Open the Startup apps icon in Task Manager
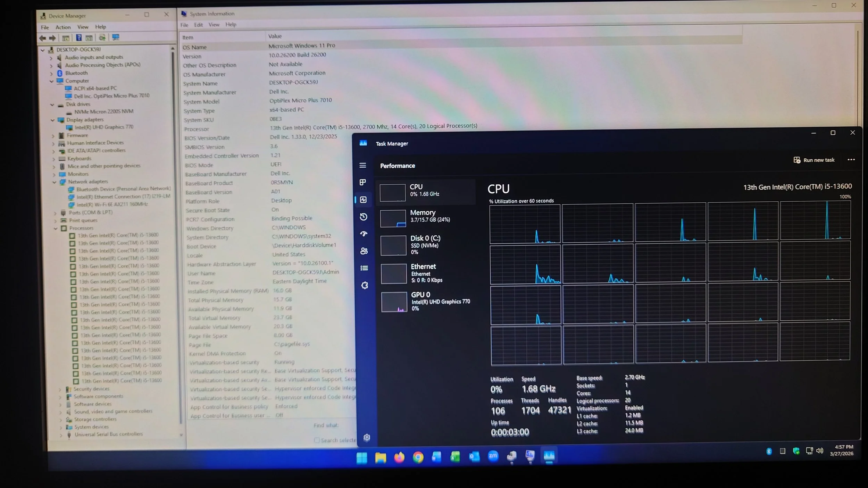This screenshot has width=868, height=488. 364,234
